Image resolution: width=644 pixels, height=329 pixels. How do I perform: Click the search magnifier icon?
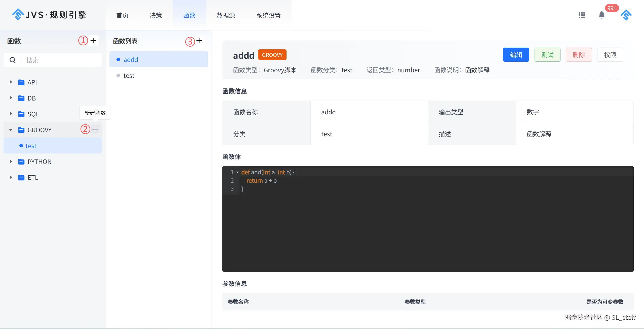12,60
